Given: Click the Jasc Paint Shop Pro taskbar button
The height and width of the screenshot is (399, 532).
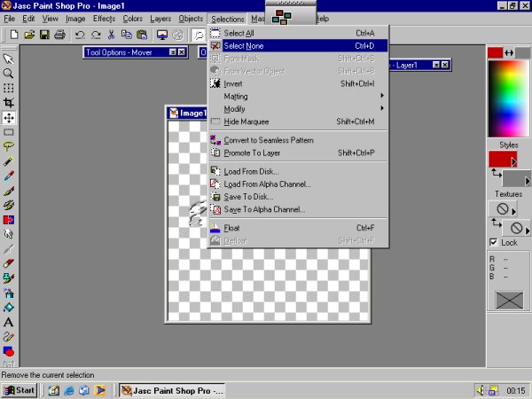Looking at the screenshot, I should [173, 389].
